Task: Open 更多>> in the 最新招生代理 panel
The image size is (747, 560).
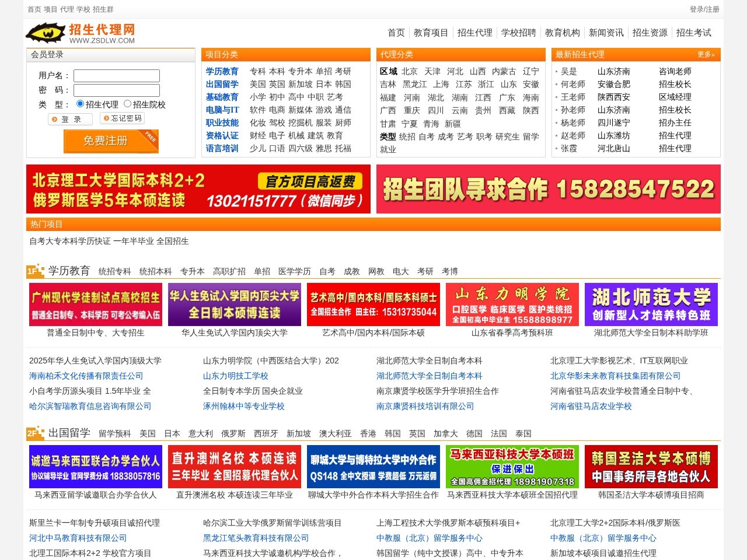Action: [704, 54]
